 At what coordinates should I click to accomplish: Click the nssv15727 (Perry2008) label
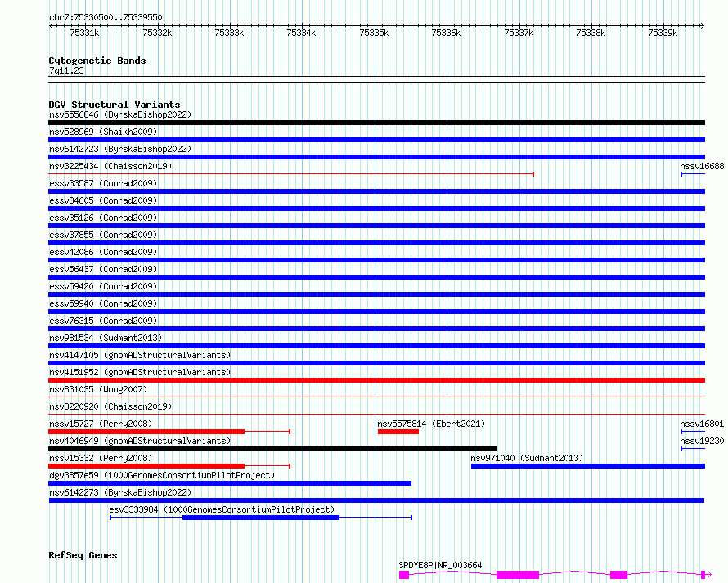(x=101, y=424)
